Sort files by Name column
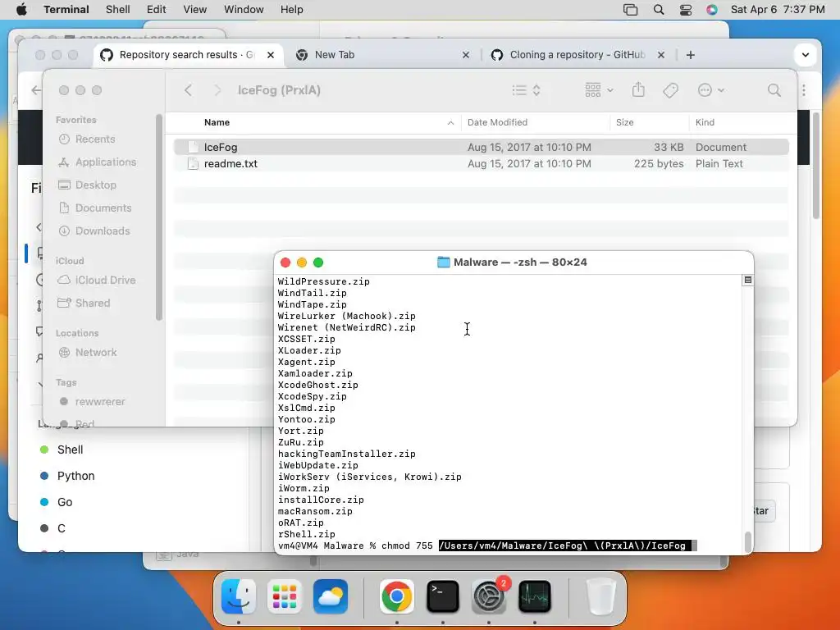 click(217, 122)
